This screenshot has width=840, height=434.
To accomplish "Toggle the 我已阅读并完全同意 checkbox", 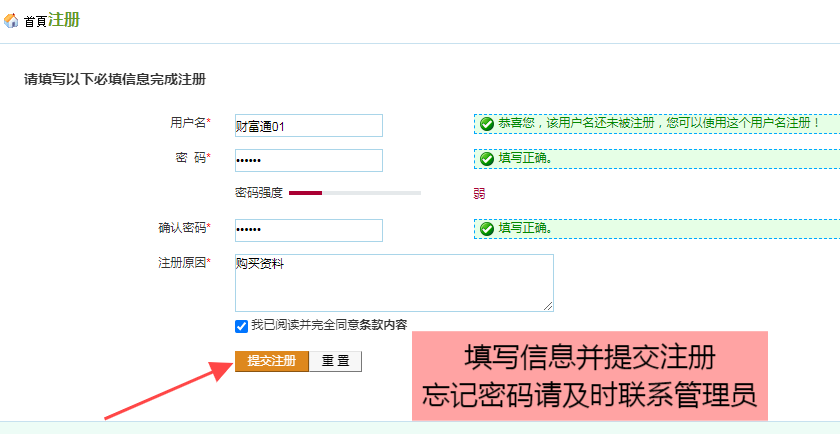I will tap(241, 326).
